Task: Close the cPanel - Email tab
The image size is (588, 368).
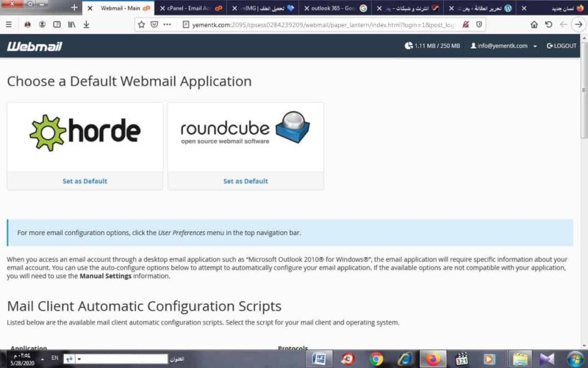Action: 162,8
